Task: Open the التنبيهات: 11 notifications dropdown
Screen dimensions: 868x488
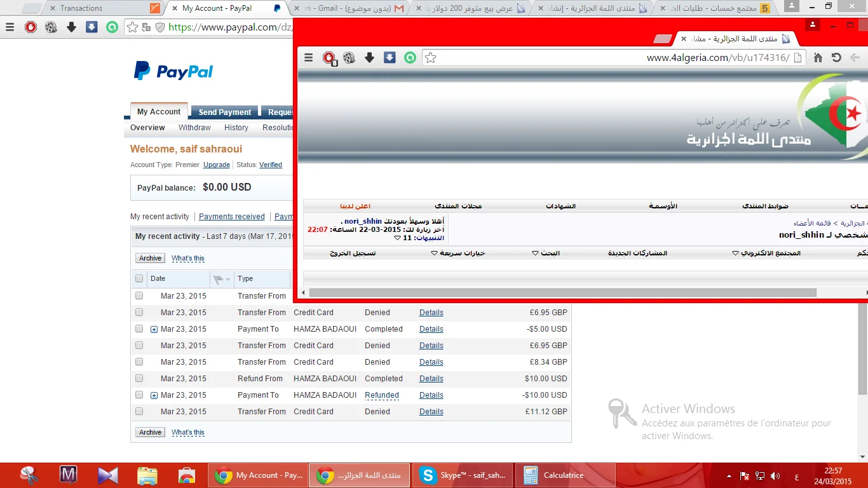Action: (x=420, y=238)
